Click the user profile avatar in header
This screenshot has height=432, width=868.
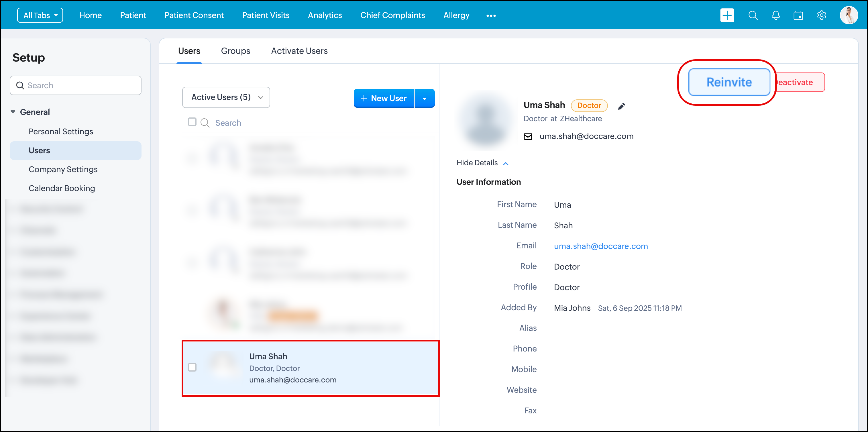848,15
